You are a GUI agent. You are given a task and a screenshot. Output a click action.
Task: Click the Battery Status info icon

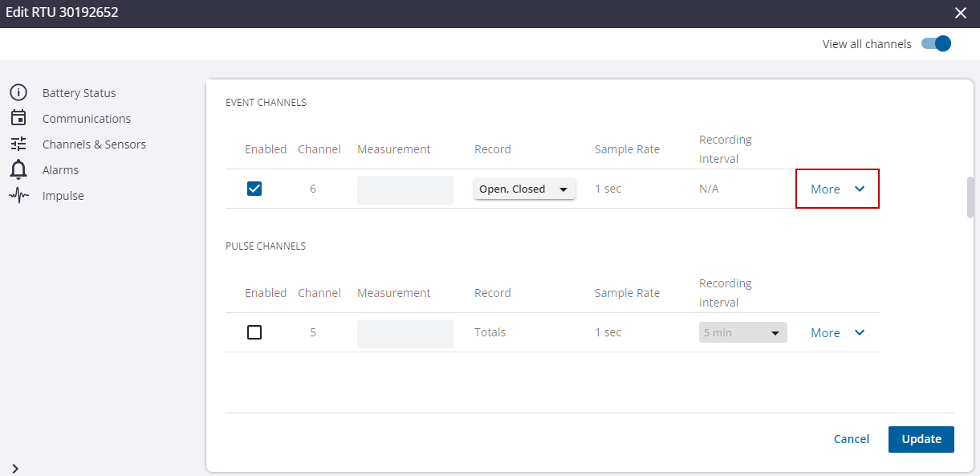tap(18, 92)
